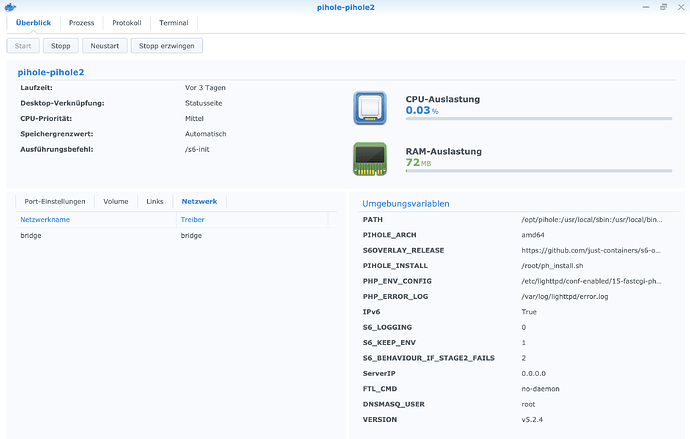The width and height of the screenshot is (690, 439).
Task: Click the 0.0.0.0 ServerIP value
Action: (533, 373)
